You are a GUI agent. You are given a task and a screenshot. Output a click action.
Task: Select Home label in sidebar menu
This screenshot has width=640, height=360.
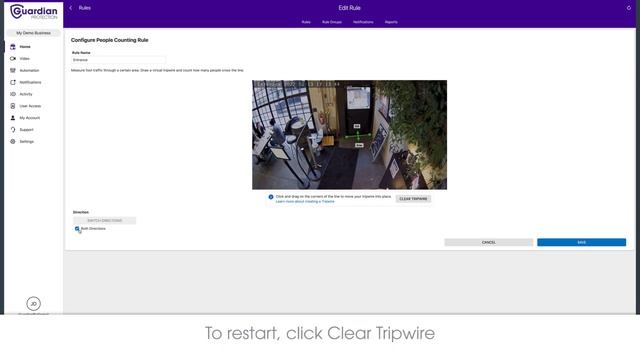(x=25, y=47)
